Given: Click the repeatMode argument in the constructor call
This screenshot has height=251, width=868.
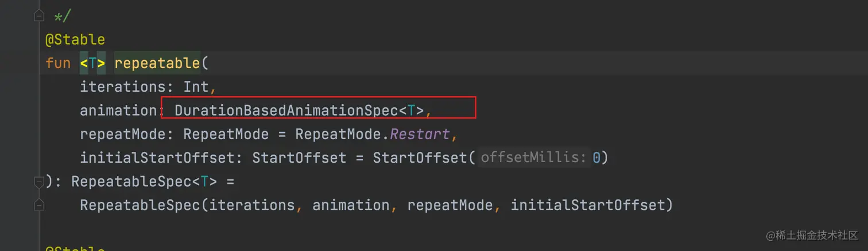Looking at the screenshot, I should point(450,205).
